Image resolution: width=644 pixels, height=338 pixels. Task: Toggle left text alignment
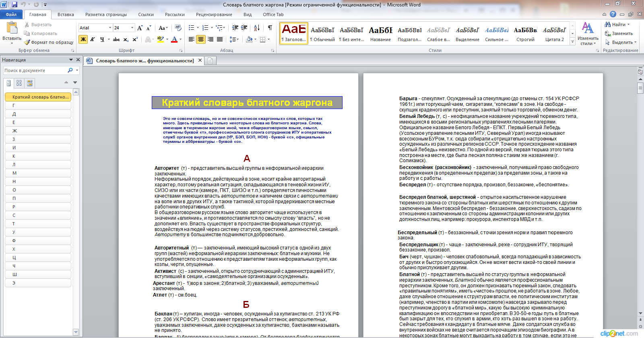pyautogui.click(x=192, y=39)
